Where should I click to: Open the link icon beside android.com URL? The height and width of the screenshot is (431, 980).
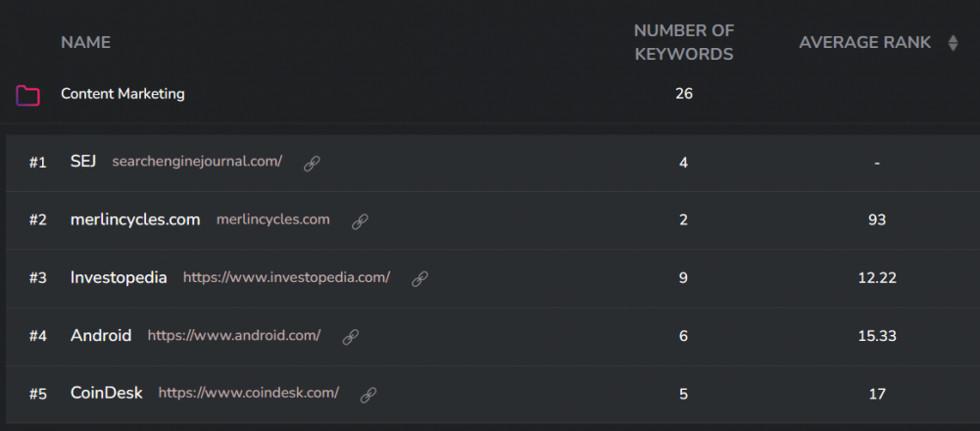351,337
